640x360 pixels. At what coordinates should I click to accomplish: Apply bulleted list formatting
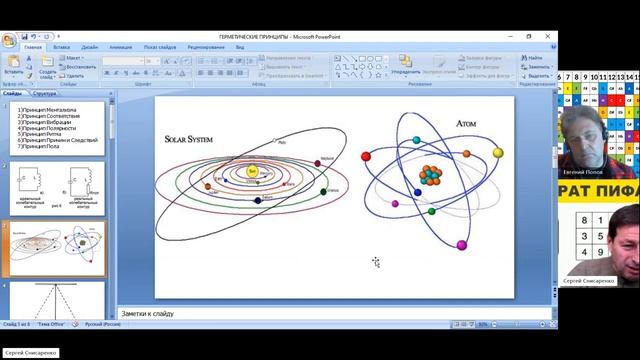point(202,61)
